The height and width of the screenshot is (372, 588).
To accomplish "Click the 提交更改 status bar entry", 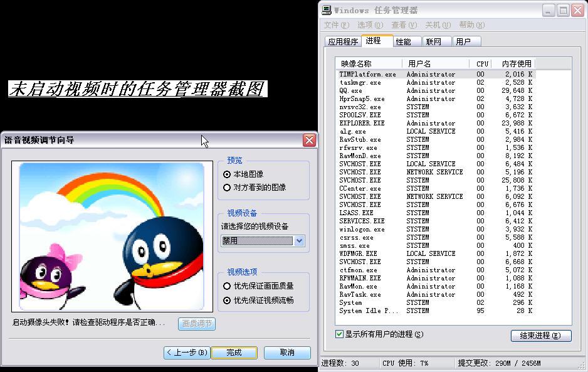I will [x=499, y=363].
